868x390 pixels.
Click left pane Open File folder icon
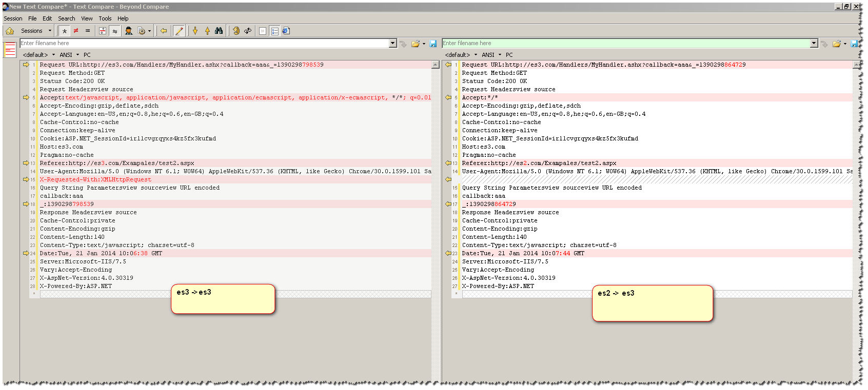pos(415,44)
